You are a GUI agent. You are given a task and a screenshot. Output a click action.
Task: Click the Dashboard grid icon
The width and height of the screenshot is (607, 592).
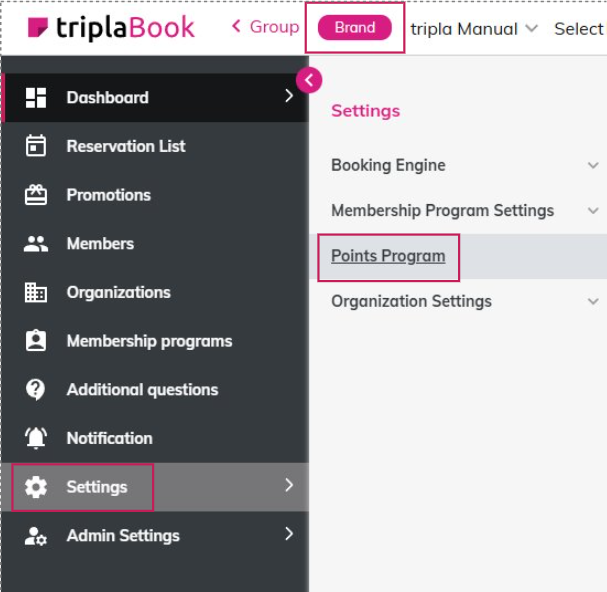(x=36, y=97)
